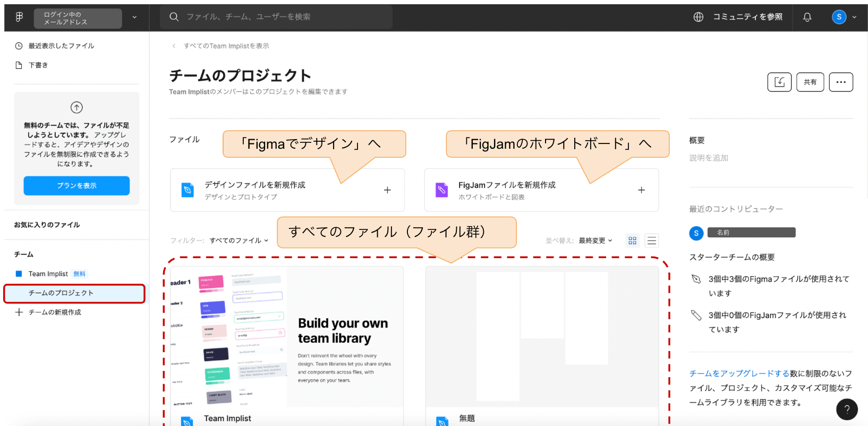Click the upgrade arrow circle icon
868x426 pixels.
(76, 107)
